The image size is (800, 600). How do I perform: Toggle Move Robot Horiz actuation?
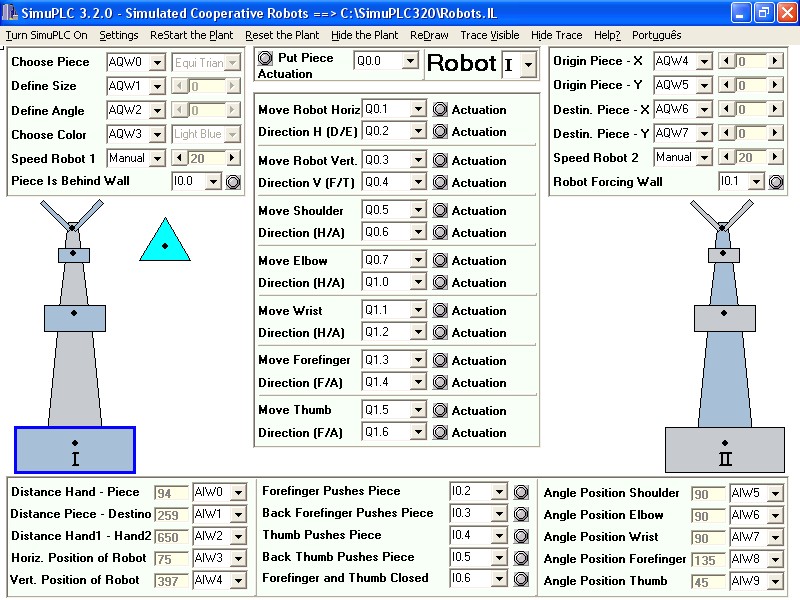[x=440, y=109]
